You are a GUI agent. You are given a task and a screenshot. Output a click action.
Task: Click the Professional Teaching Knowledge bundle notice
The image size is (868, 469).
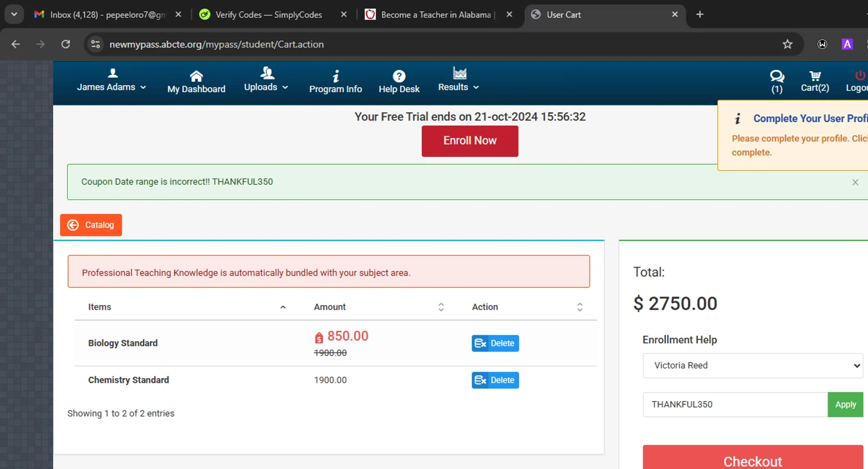(x=329, y=272)
